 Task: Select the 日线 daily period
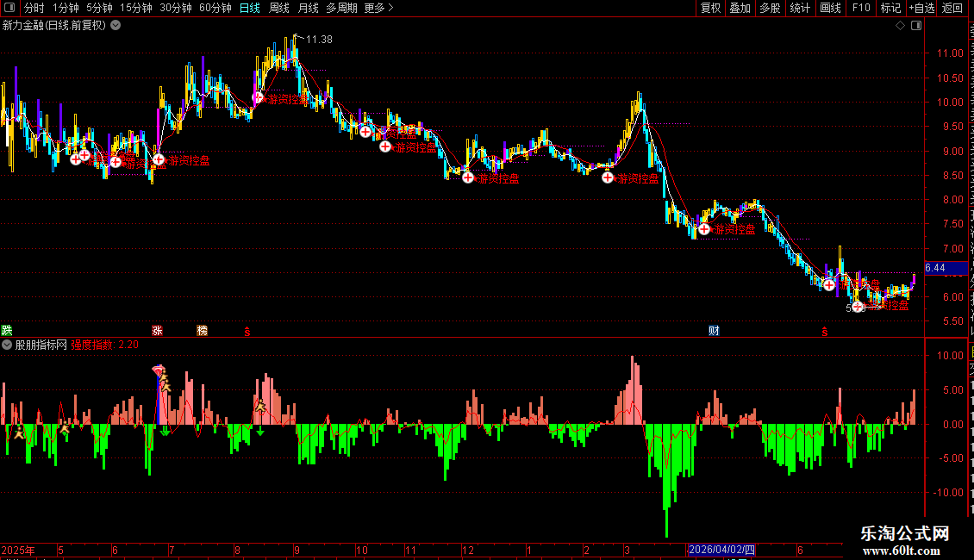click(x=250, y=8)
